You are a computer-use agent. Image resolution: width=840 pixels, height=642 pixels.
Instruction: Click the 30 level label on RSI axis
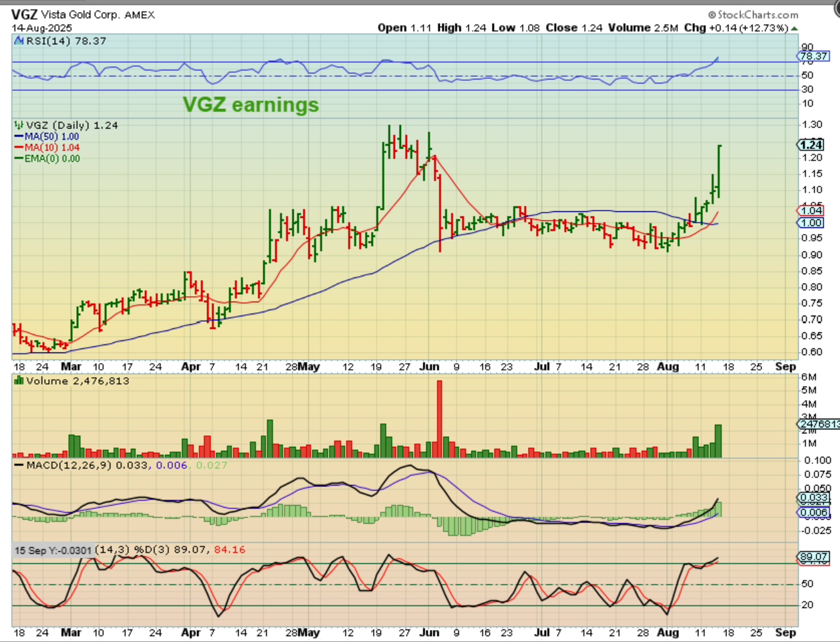click(808, 89)
